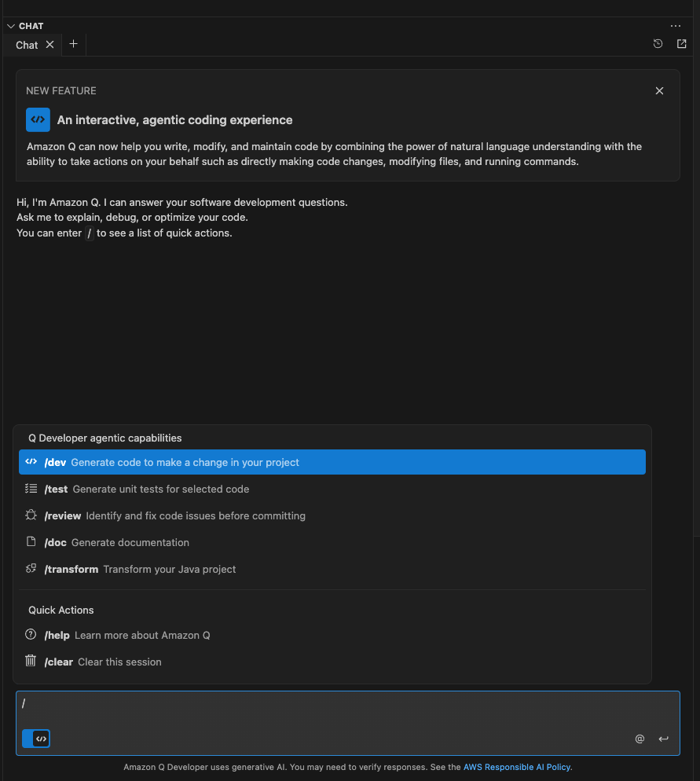The width and height of the screenshot is (700, 781).
Task: Open the AWS Responsible AI Policy link
Action: coord(517,767)
